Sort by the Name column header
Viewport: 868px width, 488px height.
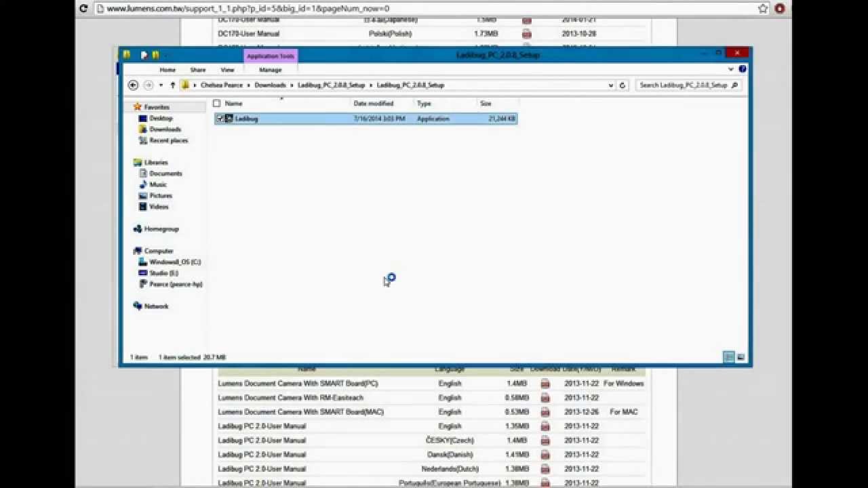click(233, 104)
